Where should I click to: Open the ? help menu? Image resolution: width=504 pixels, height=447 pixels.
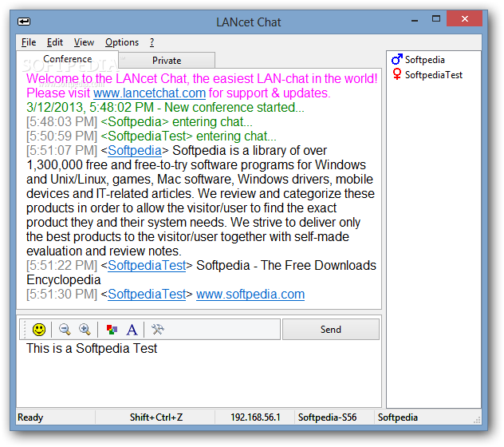pos(152,42)
